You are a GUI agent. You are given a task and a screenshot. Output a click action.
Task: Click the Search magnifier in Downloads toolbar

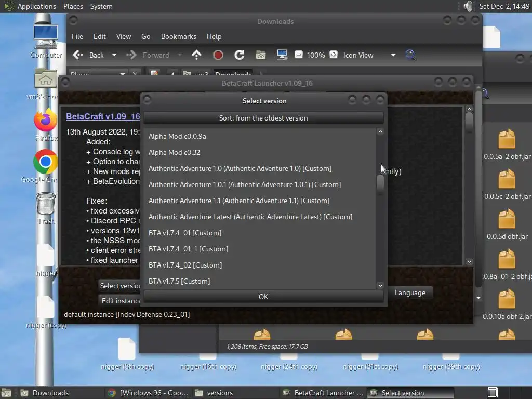click(410, 55)
